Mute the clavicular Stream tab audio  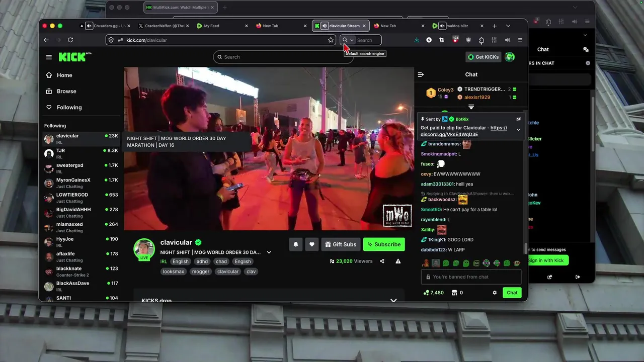pos(325,26)
